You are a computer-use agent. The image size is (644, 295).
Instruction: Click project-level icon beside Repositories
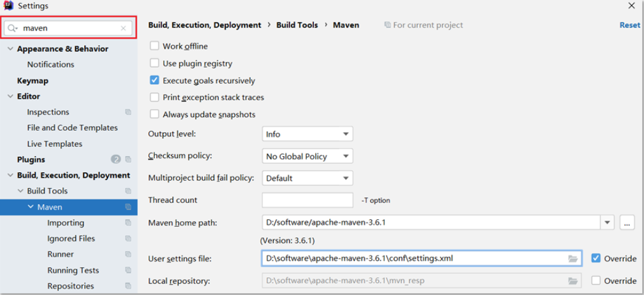tap(128, 286)
